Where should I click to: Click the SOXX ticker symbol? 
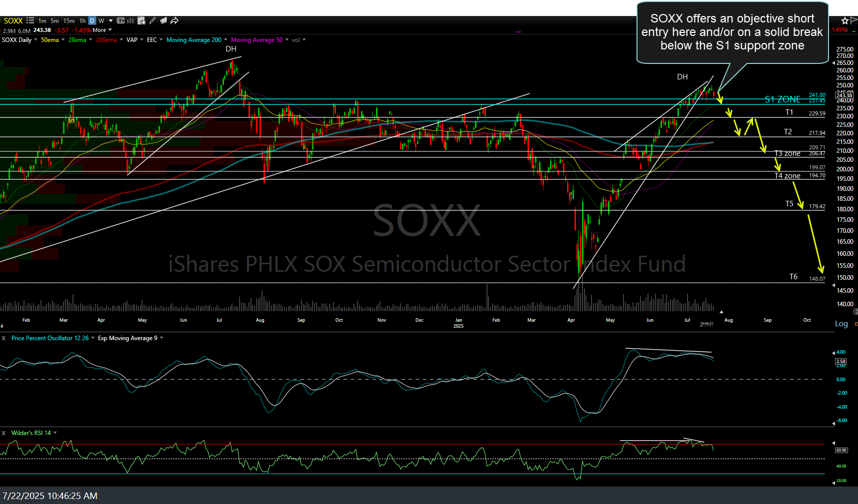tap(13, 20)
